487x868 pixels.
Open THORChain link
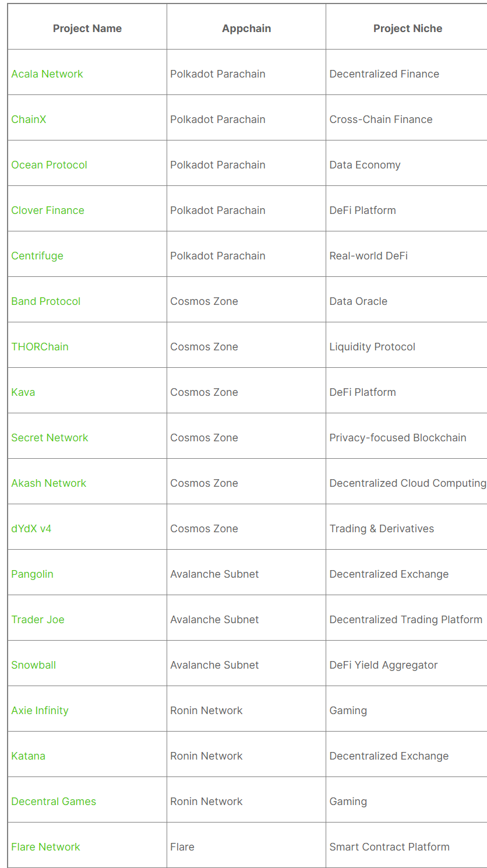pos(40,347)
